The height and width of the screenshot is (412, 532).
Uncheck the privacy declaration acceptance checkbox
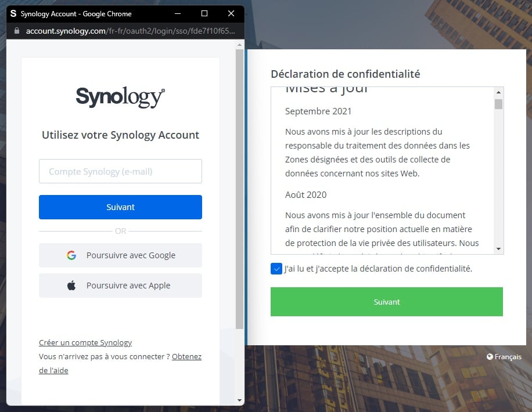(276, 268)
